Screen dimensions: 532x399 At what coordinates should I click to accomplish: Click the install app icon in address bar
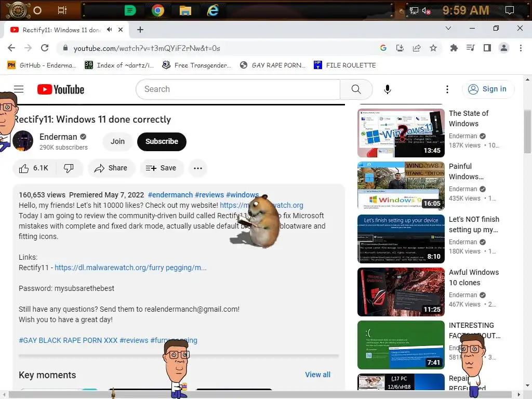400,48
